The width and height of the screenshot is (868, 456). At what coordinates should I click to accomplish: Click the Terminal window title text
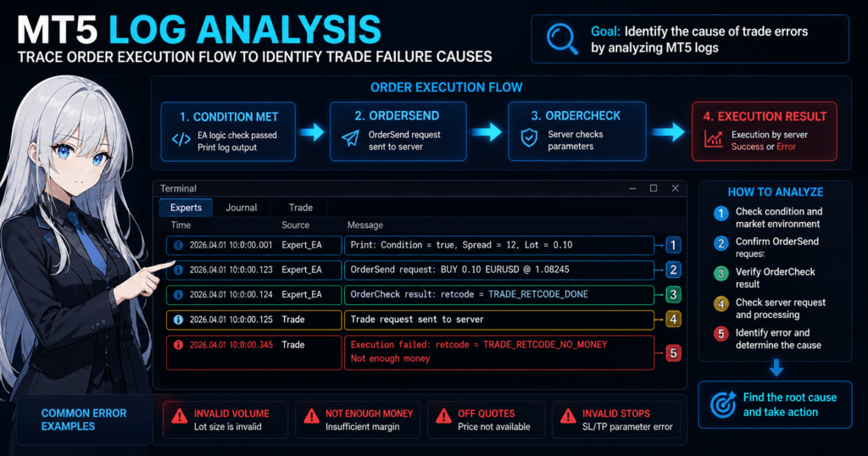[x=178, y=188]
